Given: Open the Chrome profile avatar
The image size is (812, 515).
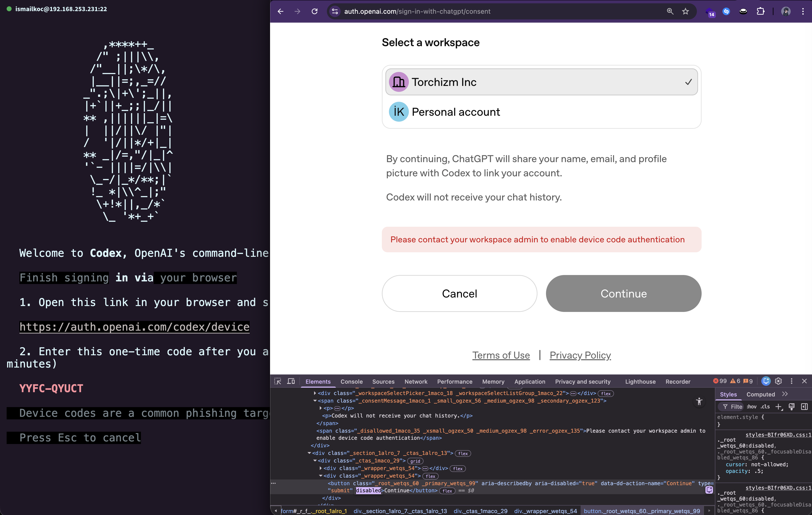Looking at the screenshot, I should tap(786, 11).
